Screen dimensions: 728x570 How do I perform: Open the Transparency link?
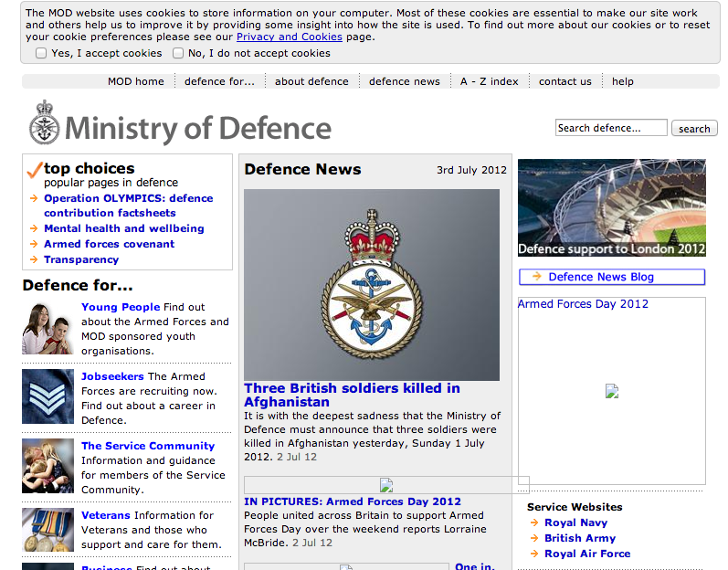pos(81,259)
